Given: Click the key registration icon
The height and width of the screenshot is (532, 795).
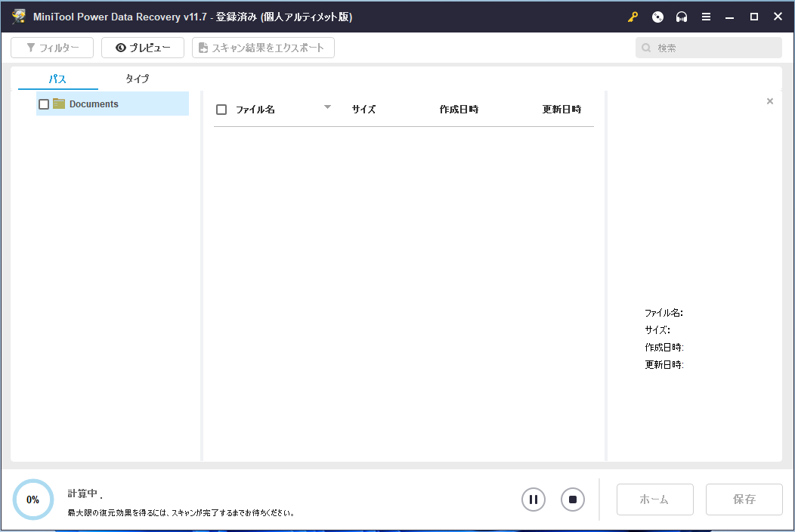Looking at the screenshot, I should [x=633, y=17].
